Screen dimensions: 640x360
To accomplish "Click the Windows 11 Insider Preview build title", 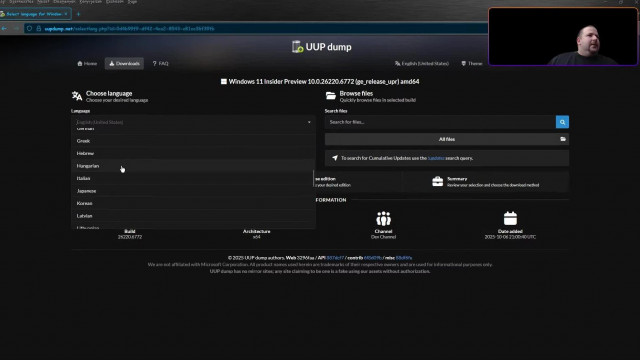I will pyautogui.click(x=324, y=82).
